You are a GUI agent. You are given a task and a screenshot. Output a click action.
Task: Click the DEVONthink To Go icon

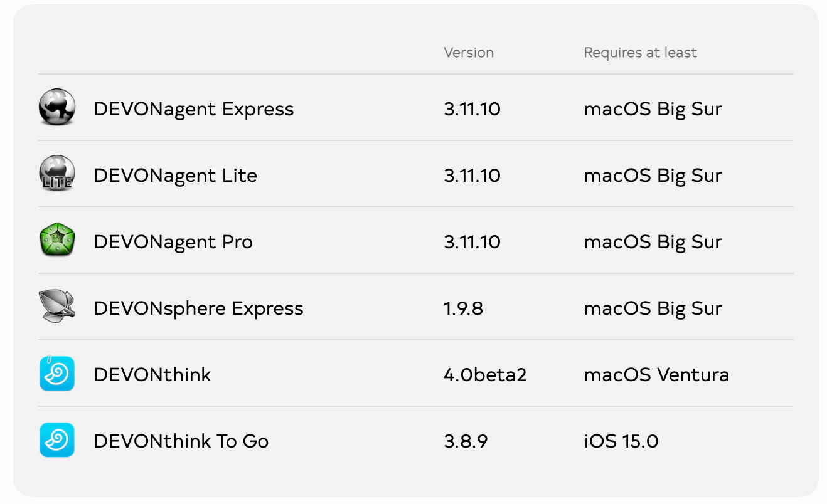[x=57, y=439]
